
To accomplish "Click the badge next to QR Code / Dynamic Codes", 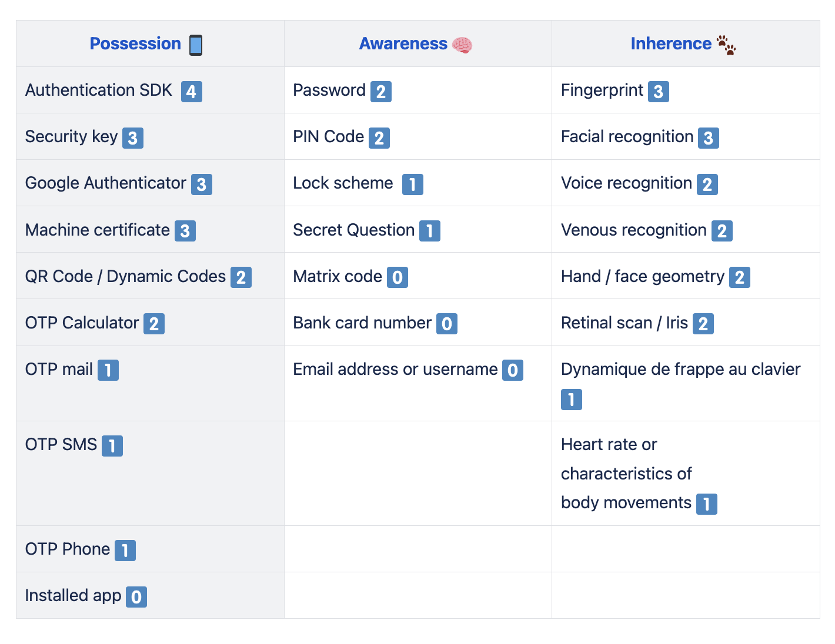I will click(241, 277).
